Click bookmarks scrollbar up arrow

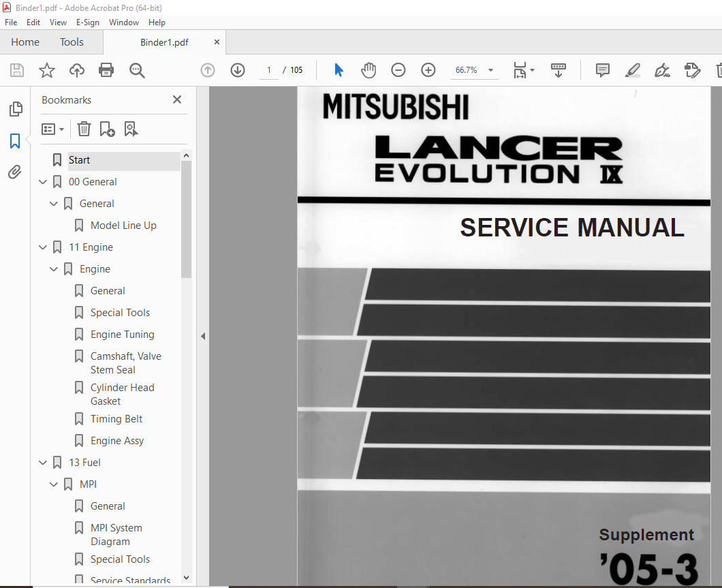186,155
